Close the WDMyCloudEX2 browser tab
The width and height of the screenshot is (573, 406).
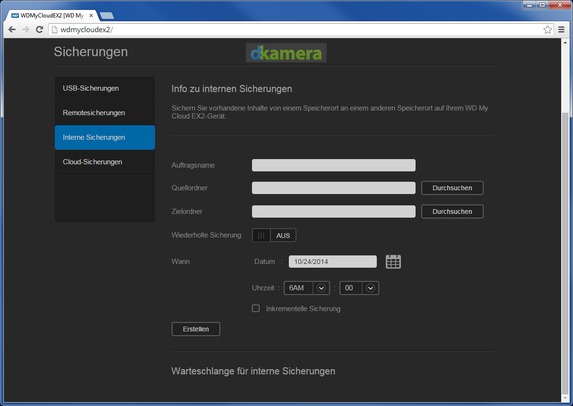[x=91, y=16]
